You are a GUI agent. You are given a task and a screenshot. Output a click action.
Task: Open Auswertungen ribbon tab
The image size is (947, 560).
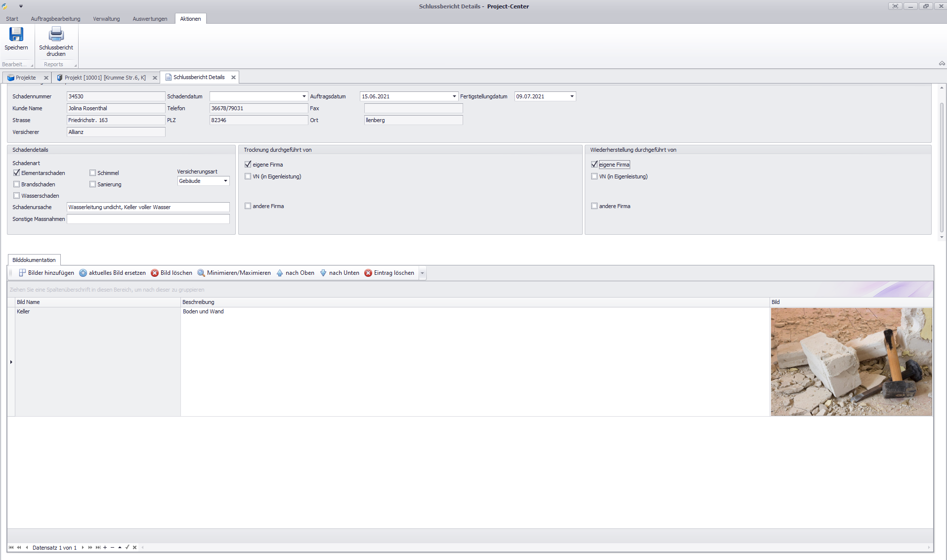pyautogui.click(x=150, y=19)
